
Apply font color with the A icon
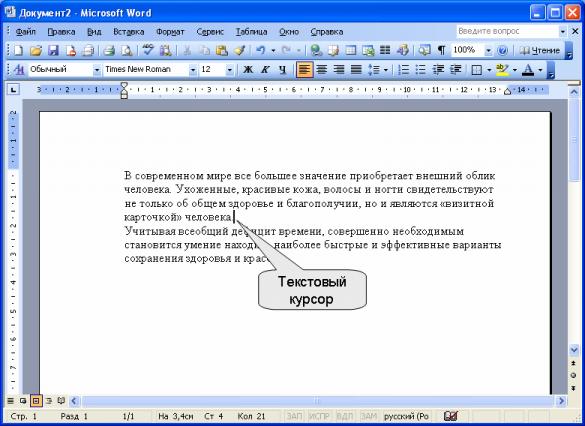coord(528,70)
